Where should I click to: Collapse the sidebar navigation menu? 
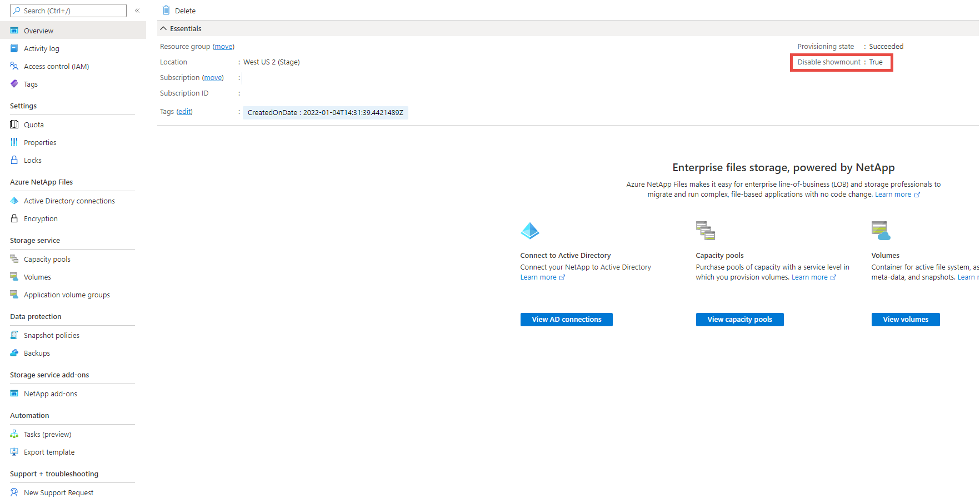tap(137, 11)
